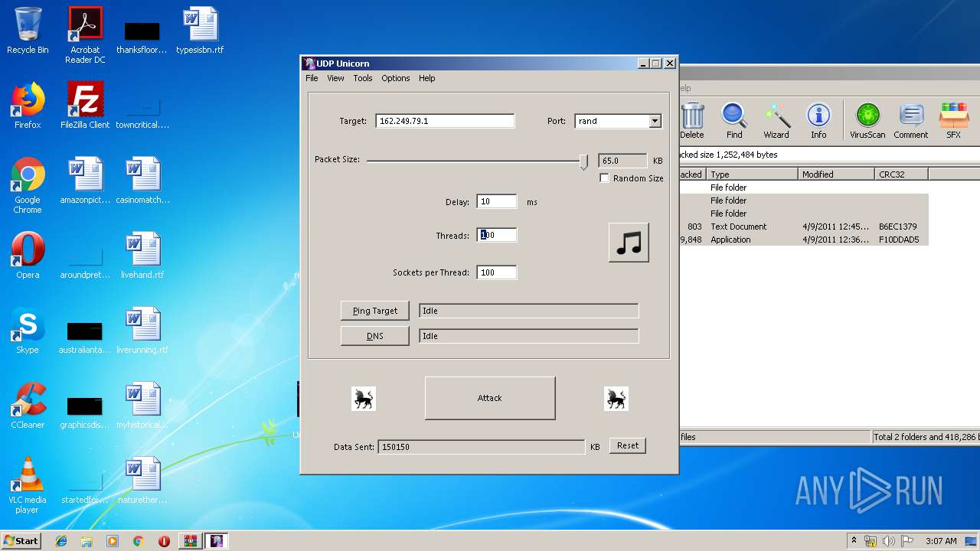Sort by the Type column in WinRAR
This screenshot has height=551, width=980.
coord(752,174)
